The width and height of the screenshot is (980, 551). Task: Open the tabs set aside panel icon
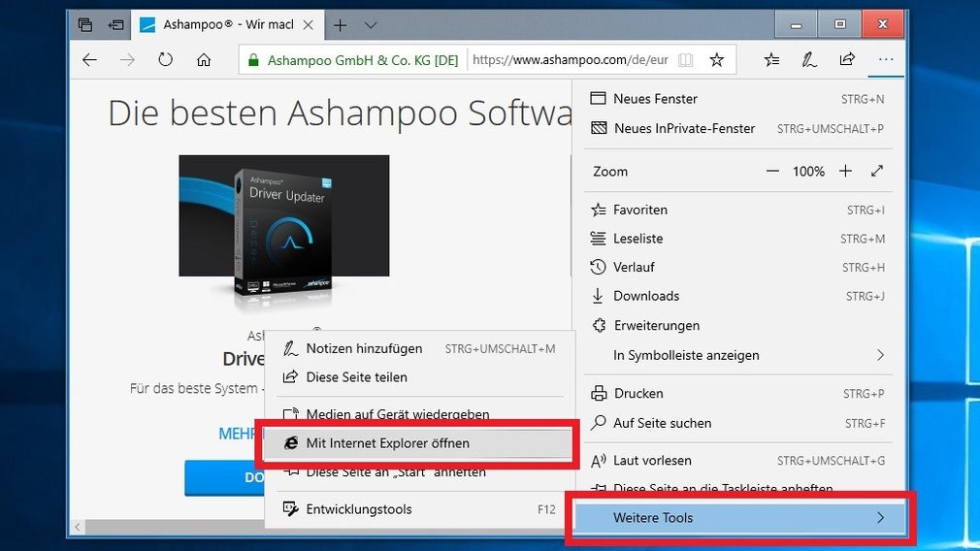click(85, 25)
